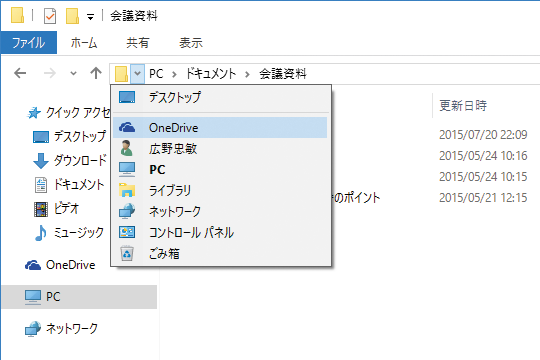The image size is (540, 360).
Task: Open the ファイル tab
Action: (x=29, y=42)
